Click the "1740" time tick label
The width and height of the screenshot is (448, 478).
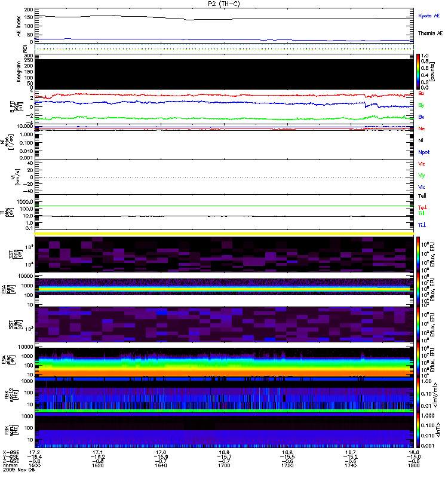351,465
